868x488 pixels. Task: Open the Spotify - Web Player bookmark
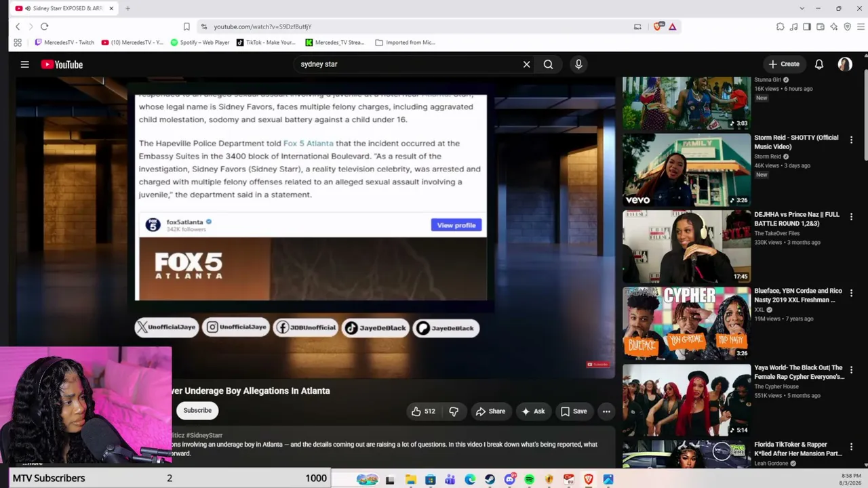(x=200, y=42)
